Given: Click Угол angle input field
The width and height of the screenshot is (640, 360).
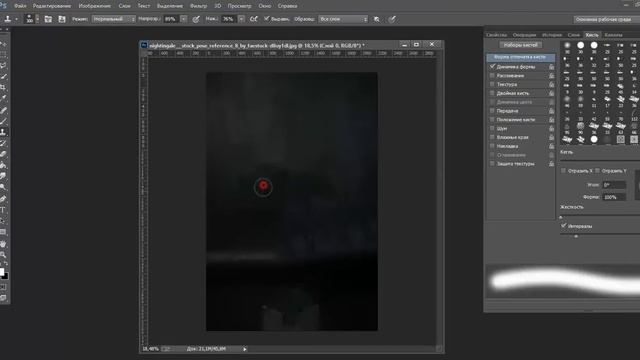Looking at the screenshot, I should click(x=614, y=185).
